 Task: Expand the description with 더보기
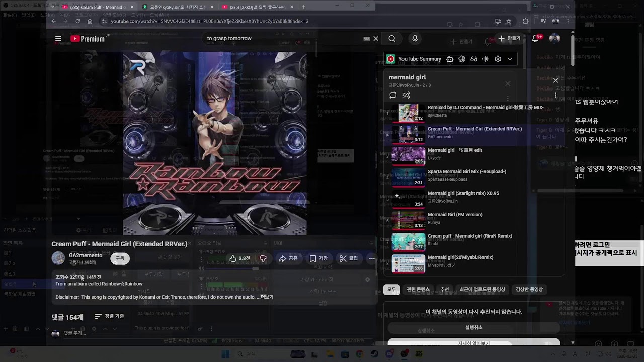(267, 297)
